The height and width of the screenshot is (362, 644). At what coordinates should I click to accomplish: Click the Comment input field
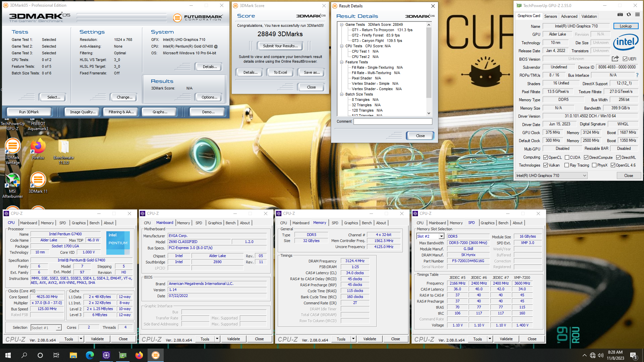tap(393, 121)
